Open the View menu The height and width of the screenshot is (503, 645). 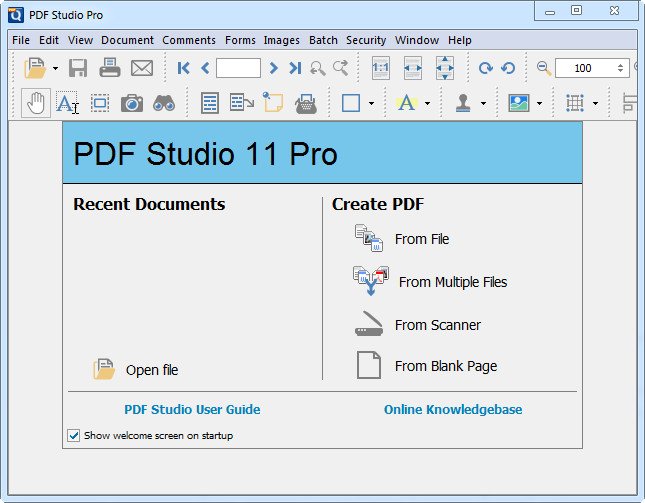80,40
